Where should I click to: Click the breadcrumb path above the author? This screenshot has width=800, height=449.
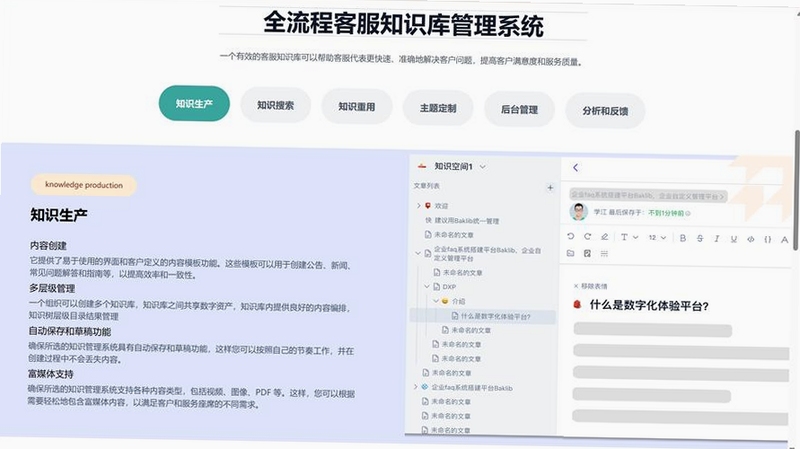pos(647,196)
